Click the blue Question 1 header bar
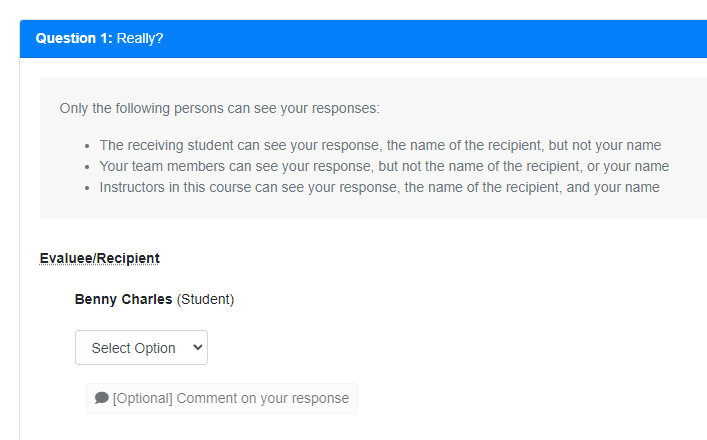707x440 pixels. pyautogui.click(x=400, y=38)
